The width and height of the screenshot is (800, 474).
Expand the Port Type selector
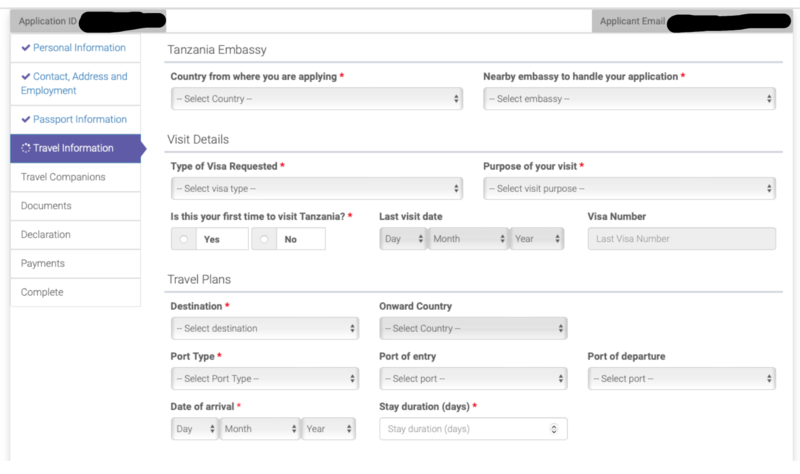pos(264,379)
